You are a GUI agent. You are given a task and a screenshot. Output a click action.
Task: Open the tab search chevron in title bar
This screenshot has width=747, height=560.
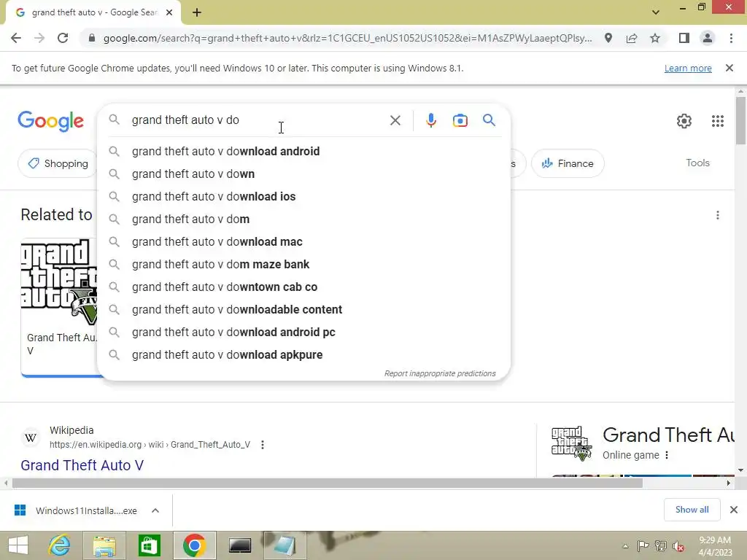click(x=656, y=12)
